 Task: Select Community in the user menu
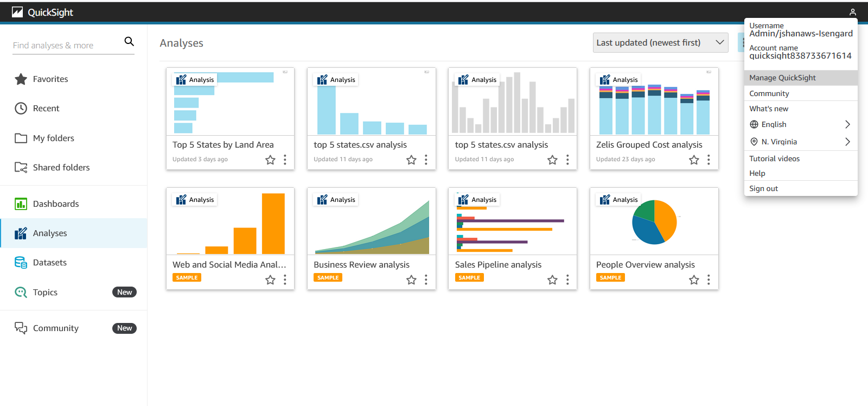801,93
